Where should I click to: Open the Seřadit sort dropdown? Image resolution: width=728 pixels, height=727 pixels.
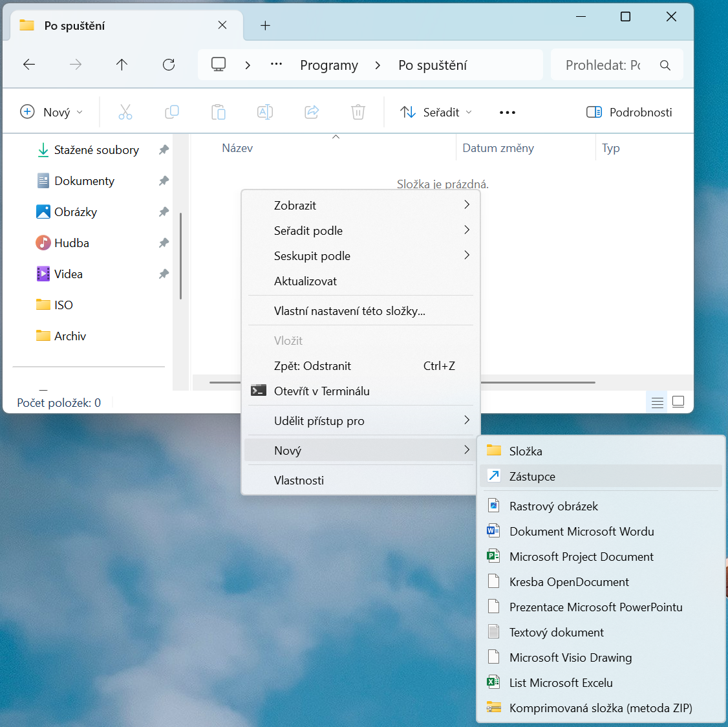point(436,112)
